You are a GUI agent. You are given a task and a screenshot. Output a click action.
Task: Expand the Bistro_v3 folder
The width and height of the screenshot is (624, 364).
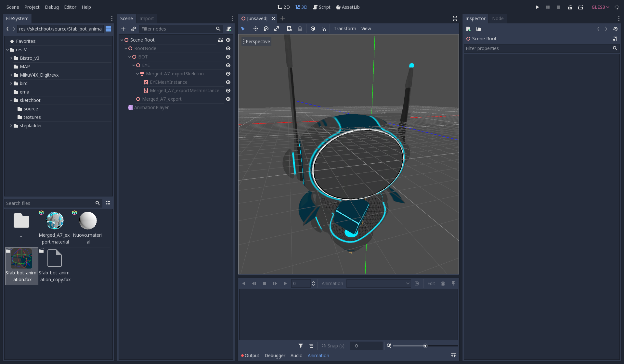point(11,58)
